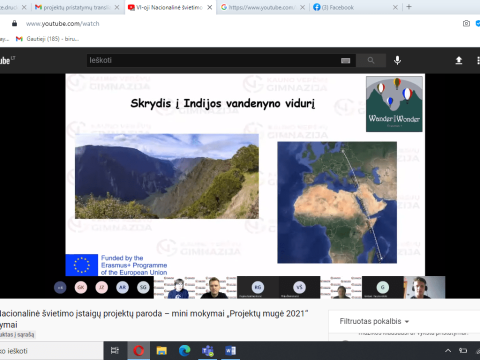Click the RG participant avatar
Image resolution: width=480 pixels, height=360 pixels.
(x=258, y=287)
